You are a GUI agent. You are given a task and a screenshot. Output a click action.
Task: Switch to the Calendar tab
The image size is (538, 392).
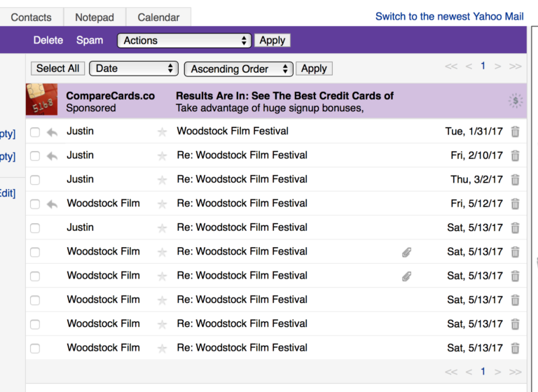click(158, 17)
